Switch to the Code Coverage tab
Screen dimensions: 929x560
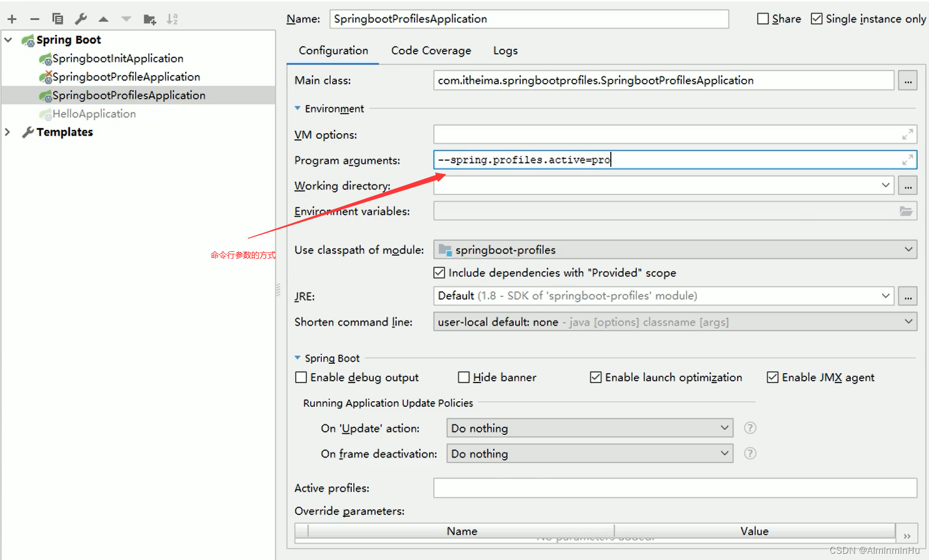(431, 51)
